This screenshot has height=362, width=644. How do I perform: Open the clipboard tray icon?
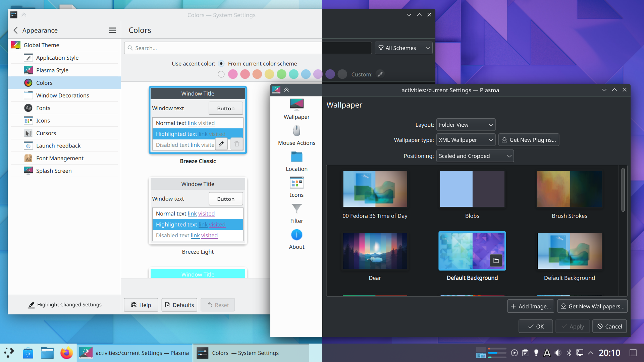(525, 353)
